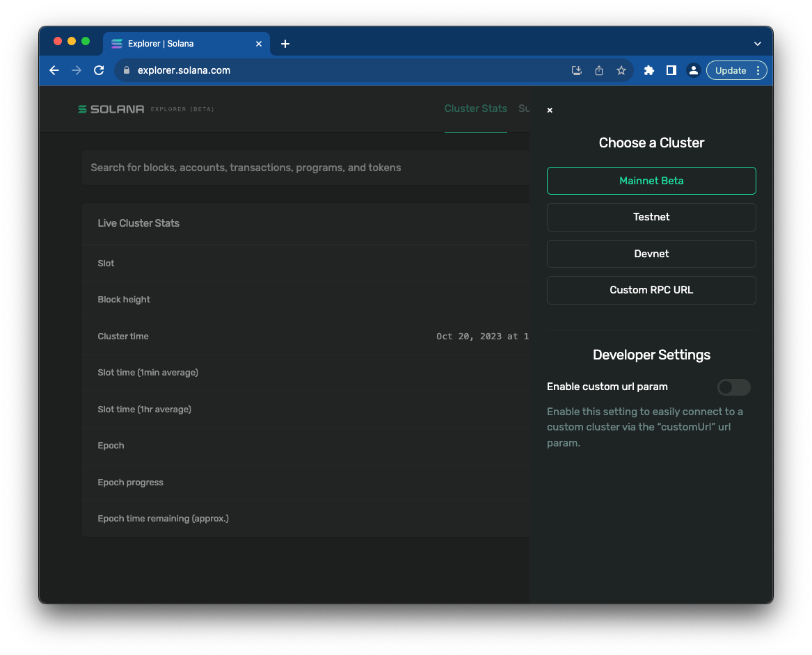Click the Slot row label

pos(106,264)
